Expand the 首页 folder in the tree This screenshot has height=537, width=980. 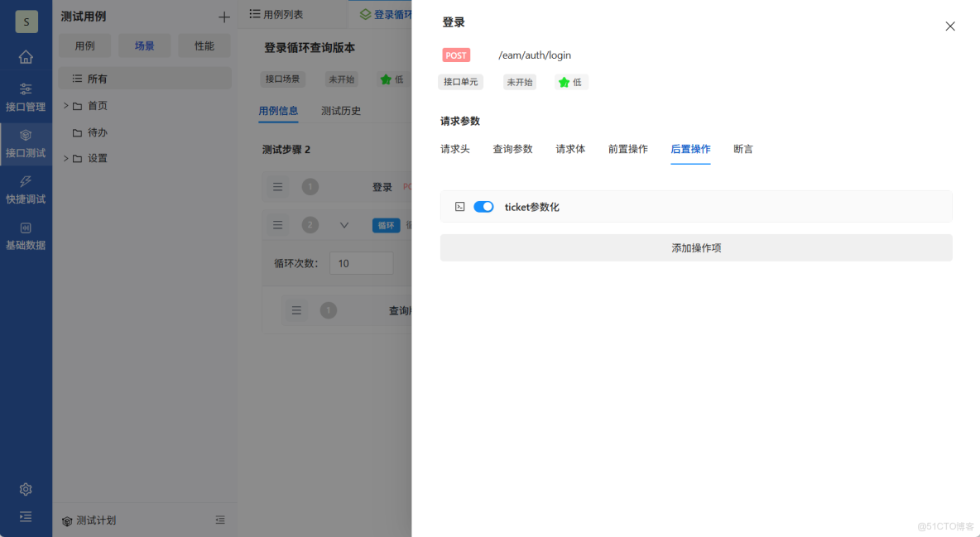click(65, 105)
